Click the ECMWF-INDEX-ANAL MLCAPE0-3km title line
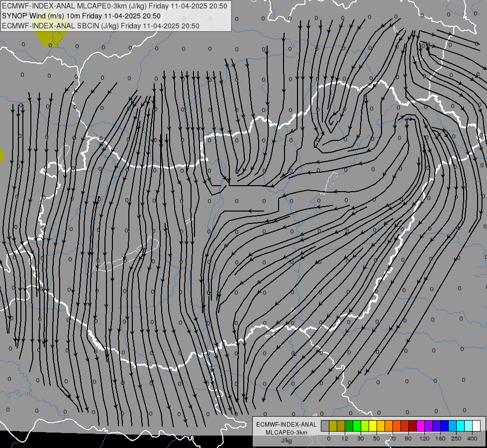Image resolution: width=487 pixels, height=448 pixels. tap(114, 6)
